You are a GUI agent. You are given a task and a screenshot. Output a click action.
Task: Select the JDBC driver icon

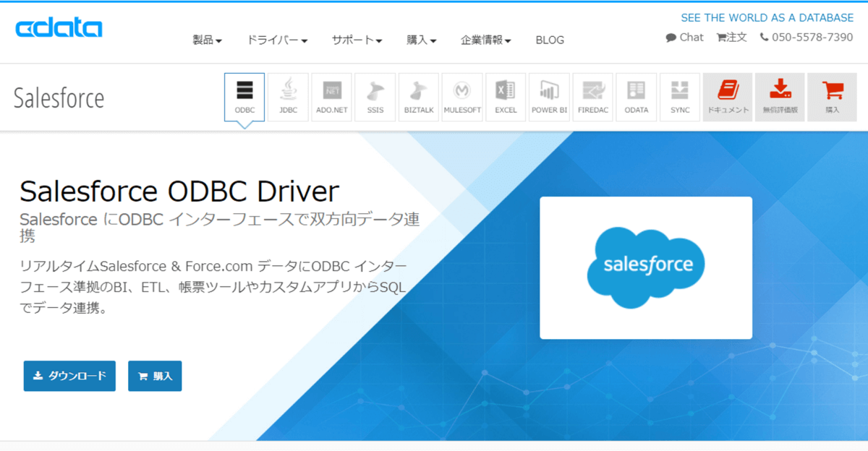[x=288, y=97]
